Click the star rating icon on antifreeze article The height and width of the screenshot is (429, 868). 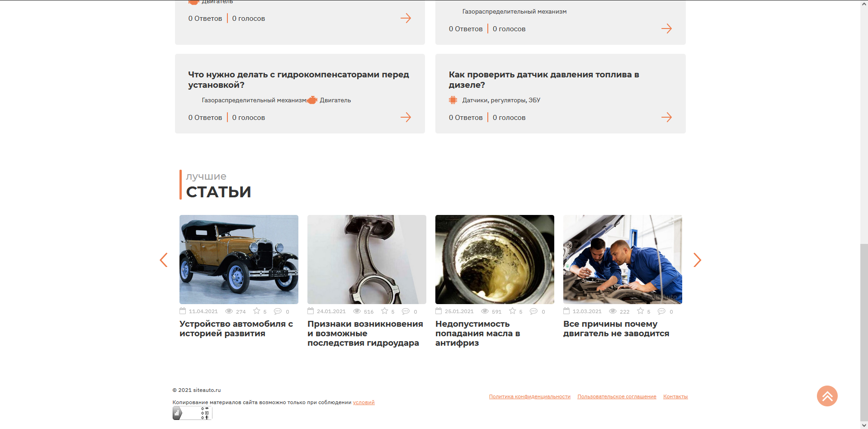click(512, 311)
